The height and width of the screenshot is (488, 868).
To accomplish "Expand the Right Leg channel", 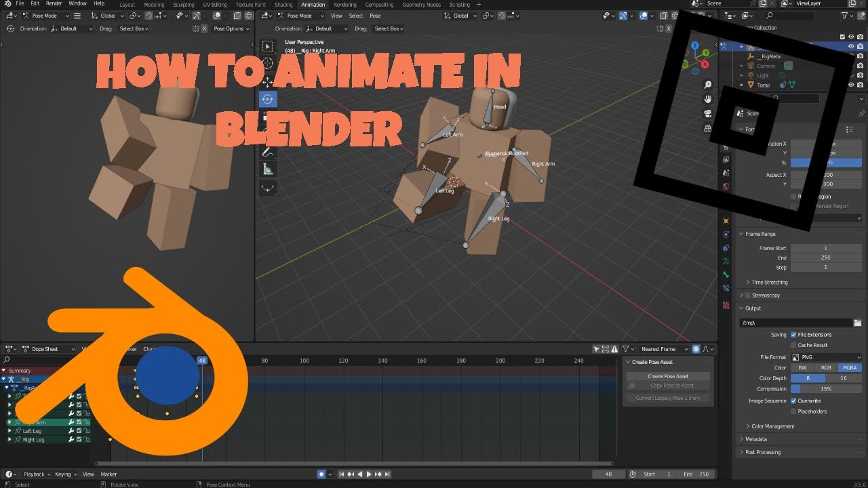I will coord(9,440).
